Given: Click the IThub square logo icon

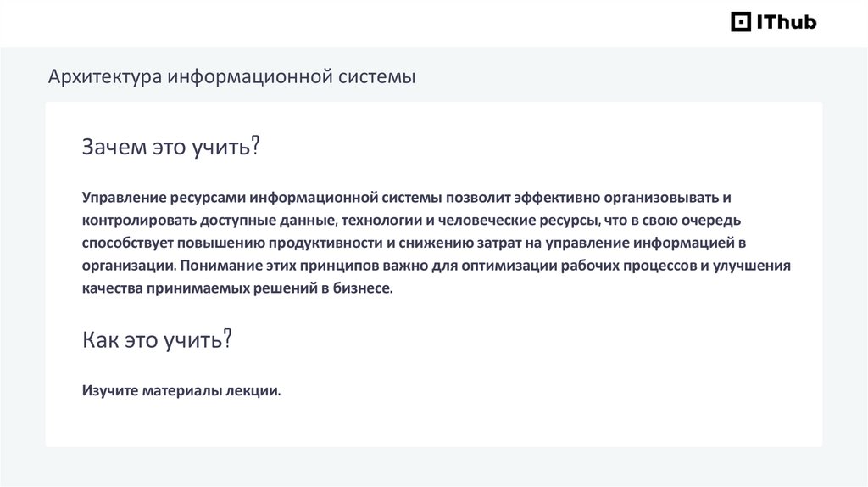Looking at the screenshot, I should coord(741,22).
